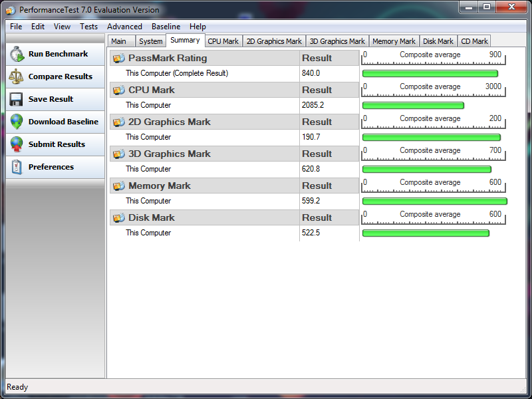Viewport: 532px width, 399px height.
Task: Open the 3D Graphics Mark tab
Action: pyautogui.click(x=337, y=41)
